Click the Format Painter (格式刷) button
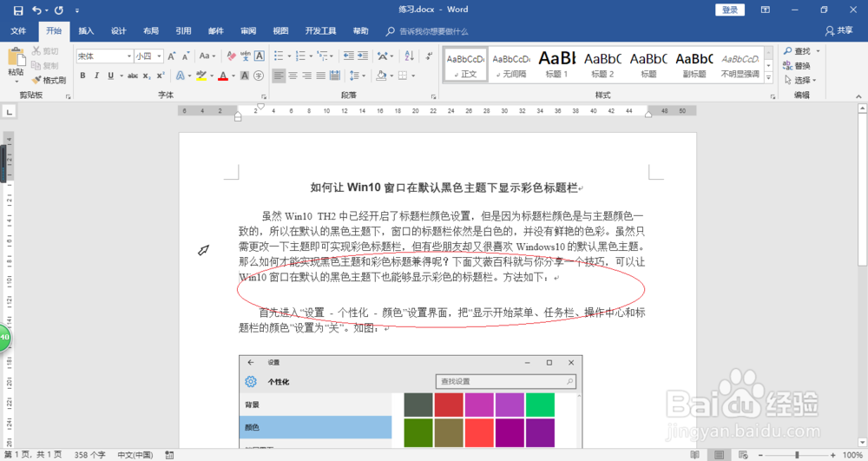868x461 pixels. [49, 80]
